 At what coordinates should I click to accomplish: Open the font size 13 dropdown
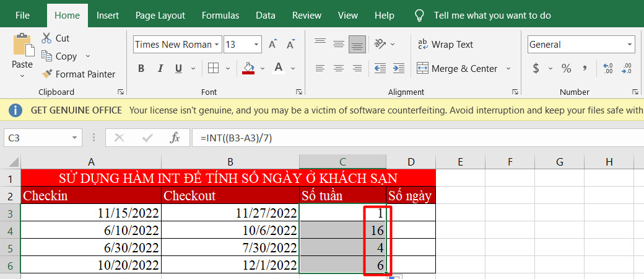pyautogui.click(x=256, y=45)
